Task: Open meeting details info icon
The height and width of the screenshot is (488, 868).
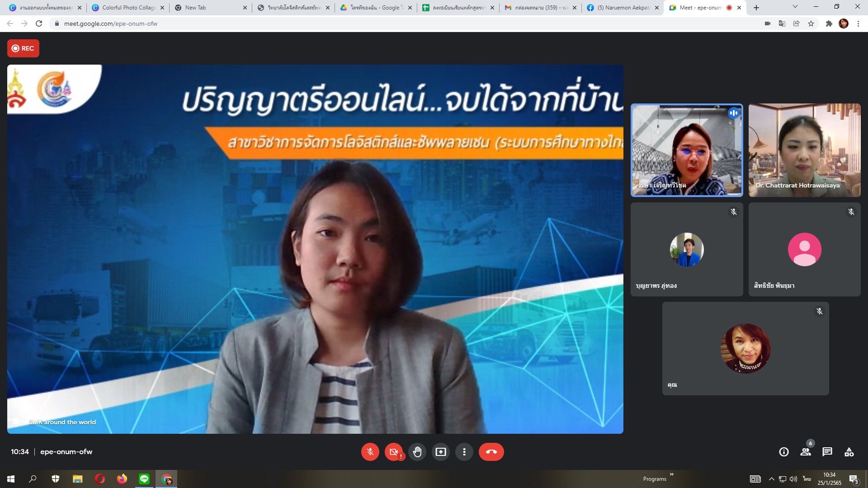Action: point(784,452)
